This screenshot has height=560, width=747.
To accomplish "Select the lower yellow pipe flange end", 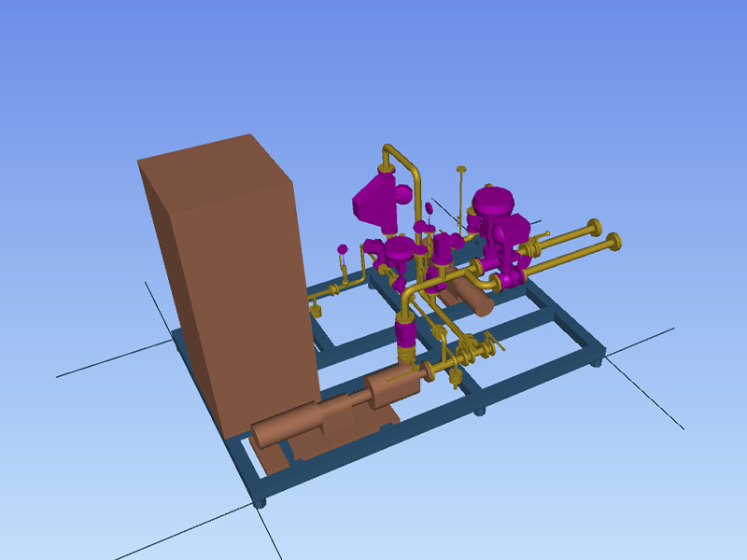I will click(613, 244).
